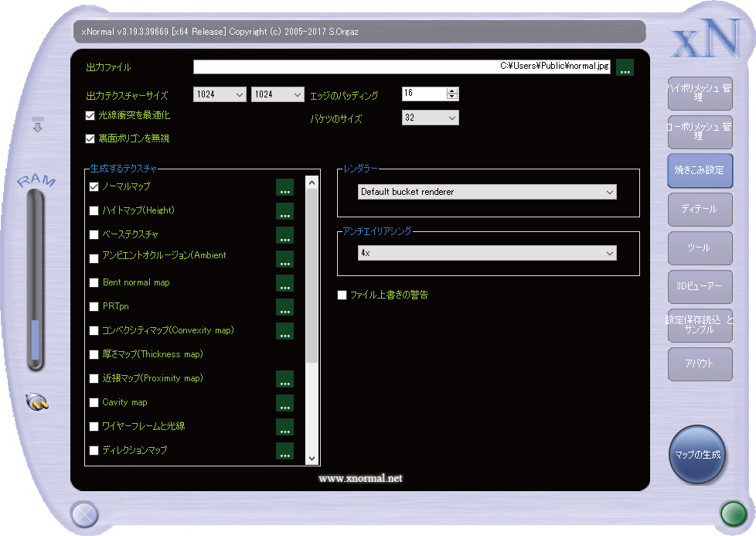
Task: Open 3Dビューアー tab
Action: tap(700, 287)
